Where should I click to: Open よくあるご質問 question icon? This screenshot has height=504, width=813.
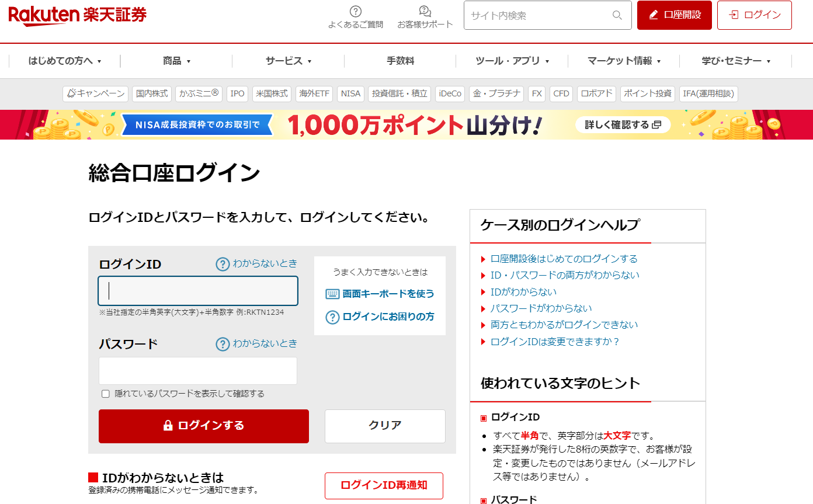click(356, 11)
